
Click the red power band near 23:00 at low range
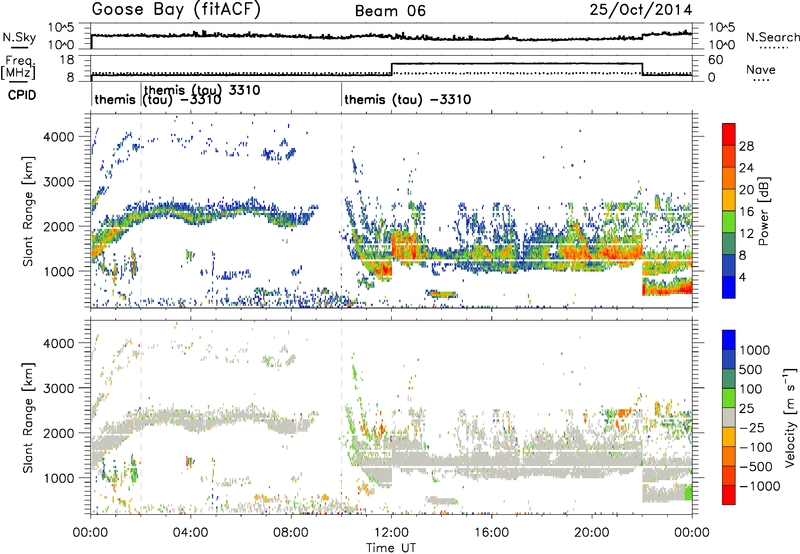click(667, 290)
